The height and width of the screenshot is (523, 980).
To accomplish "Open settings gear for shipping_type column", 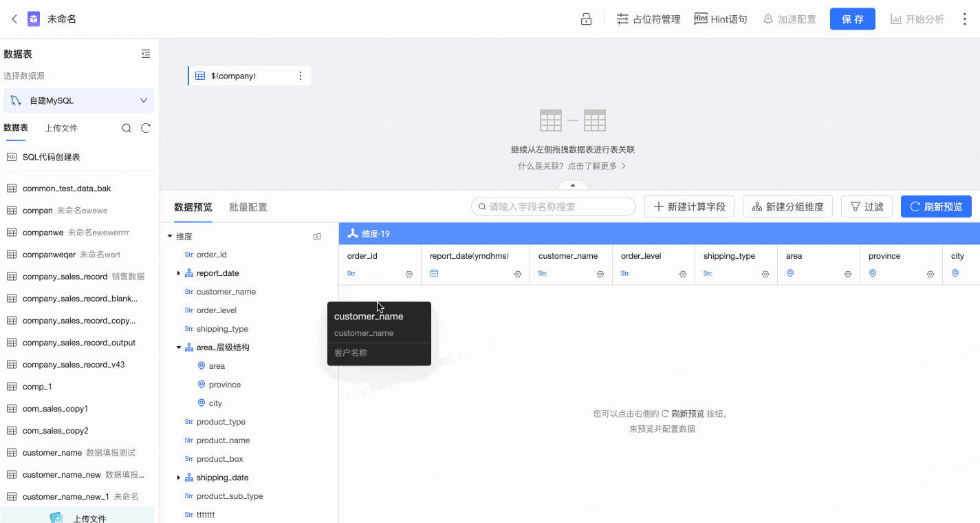I will (x=765, y=274).
